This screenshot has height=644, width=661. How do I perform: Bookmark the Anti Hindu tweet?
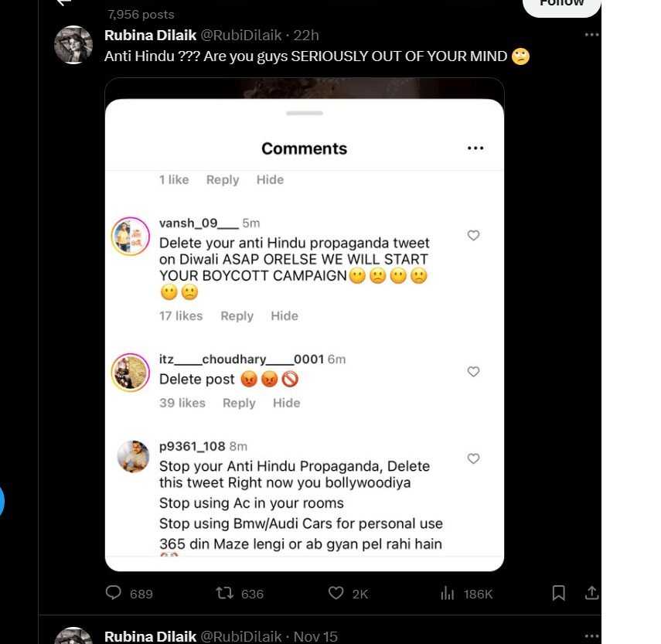tap(558, 593)
